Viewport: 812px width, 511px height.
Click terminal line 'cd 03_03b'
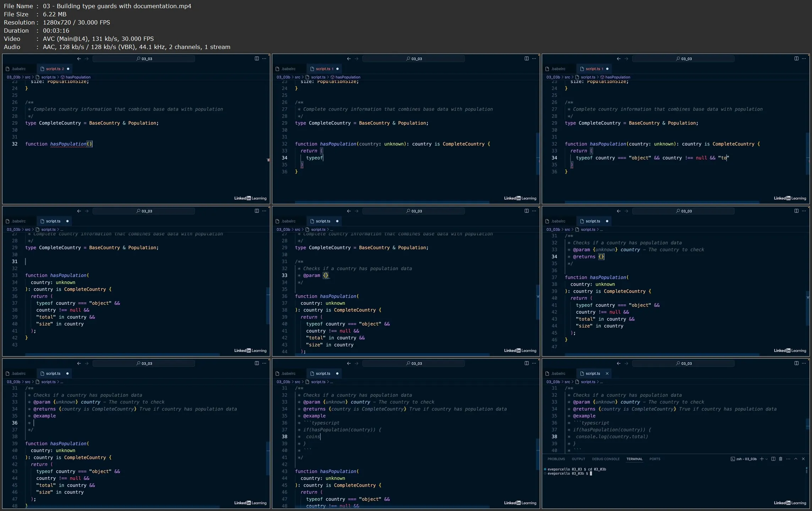(577, 469)
